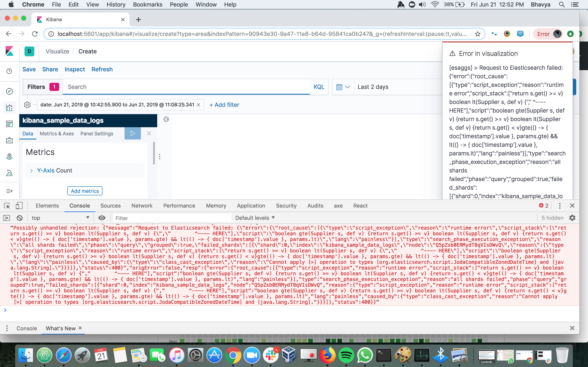Open the Canvas icon in the sidebar

coord(9,140)
